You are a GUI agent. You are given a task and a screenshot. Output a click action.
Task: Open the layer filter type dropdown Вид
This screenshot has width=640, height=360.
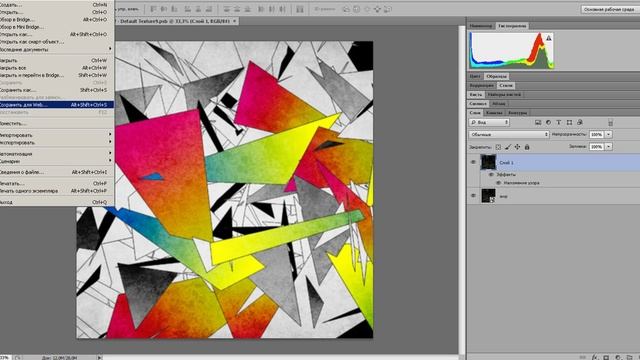489,122
